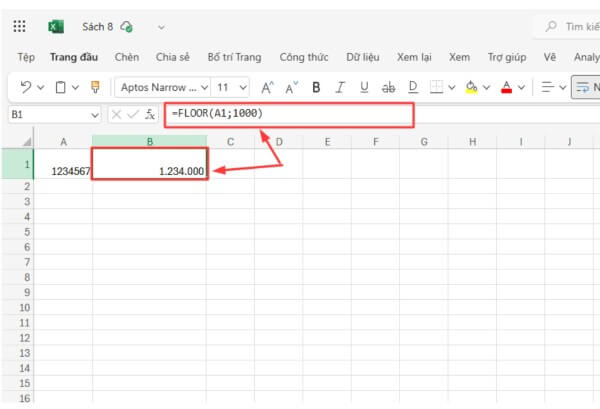The height and width of the screenshot is (409, 600).
Task: Open the Tệp menu
Action: coord(26,57)
